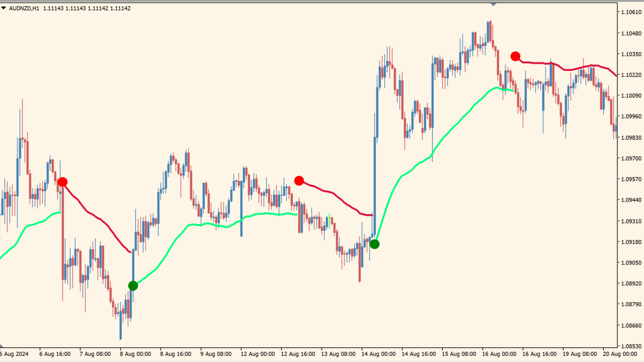Click the black triangle beside AUDNZD,H1
This screenshot has width=644, height=362.
click(x=4, y=8)
